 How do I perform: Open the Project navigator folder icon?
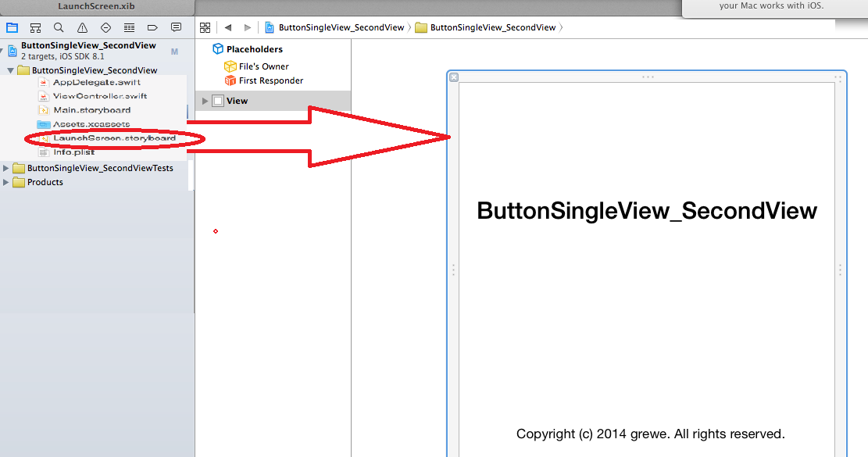12,27
